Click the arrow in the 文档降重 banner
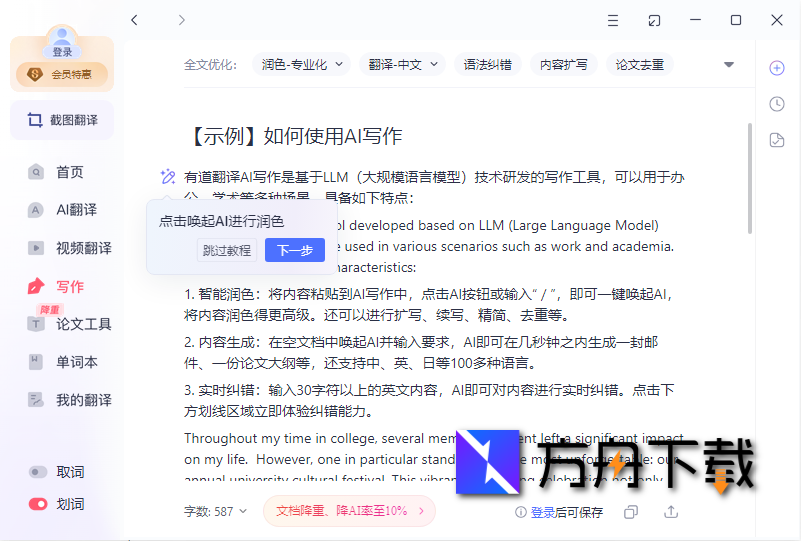This screenshot has width=801, height=541. pos(421,511)
